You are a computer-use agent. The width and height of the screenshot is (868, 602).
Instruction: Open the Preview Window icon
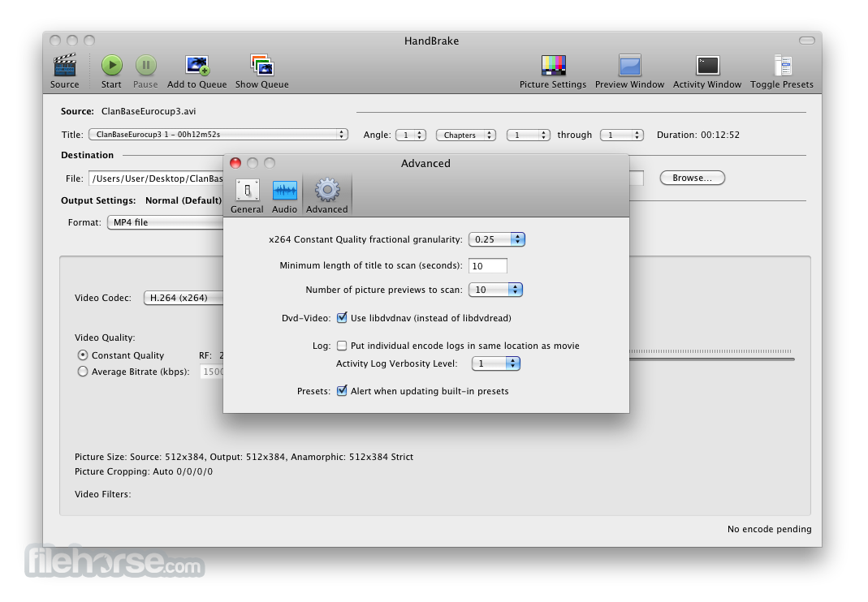point(630,65)
